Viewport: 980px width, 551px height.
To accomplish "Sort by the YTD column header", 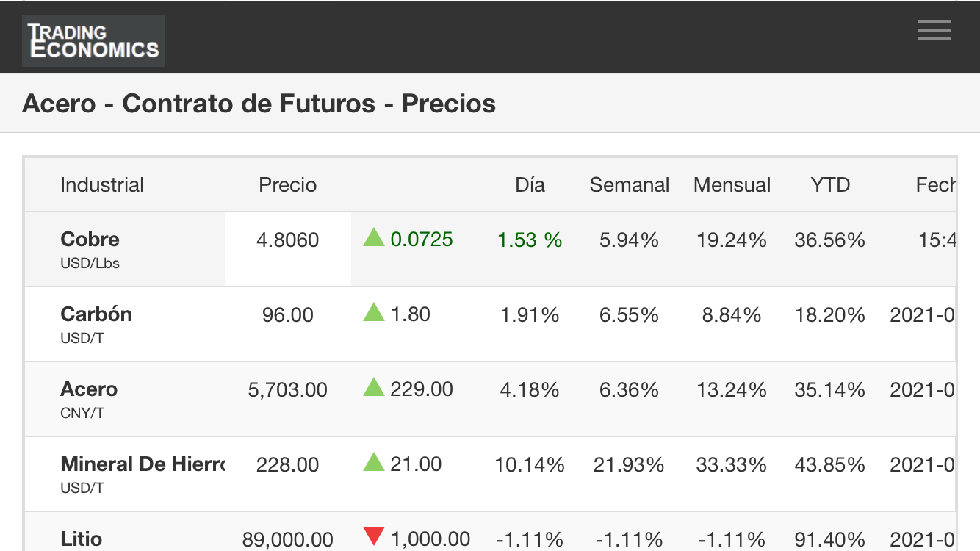I will tap(830, 185).
